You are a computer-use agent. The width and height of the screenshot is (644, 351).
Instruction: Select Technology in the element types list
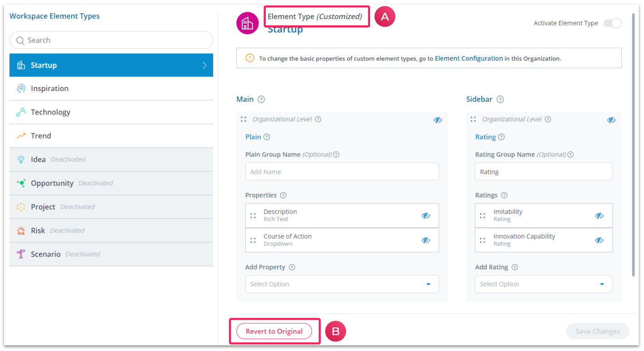(x=111, y=112)
